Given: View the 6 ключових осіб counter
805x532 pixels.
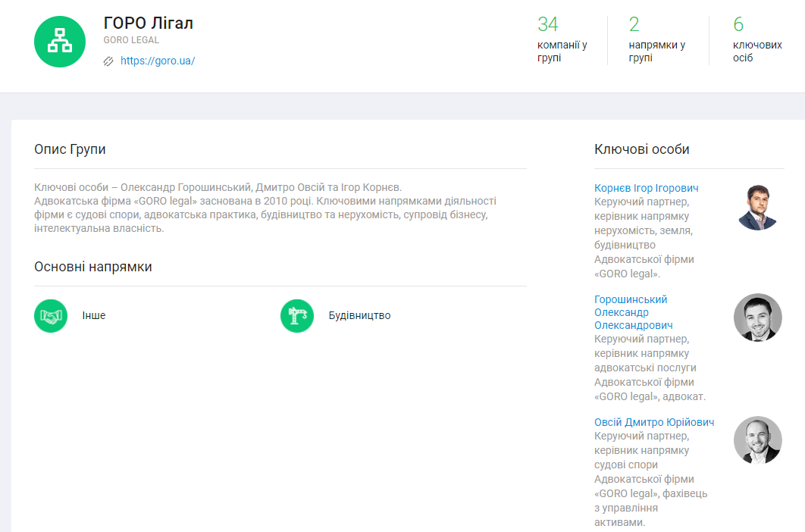Looking at the screenshot, I should pos(756,39).
